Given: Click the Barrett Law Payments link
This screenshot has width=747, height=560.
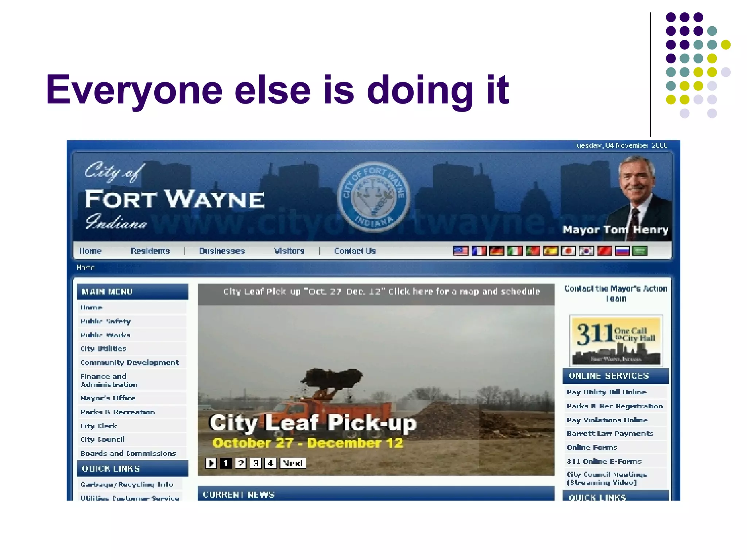Looking at the screenshot, I should coord(609,433).
